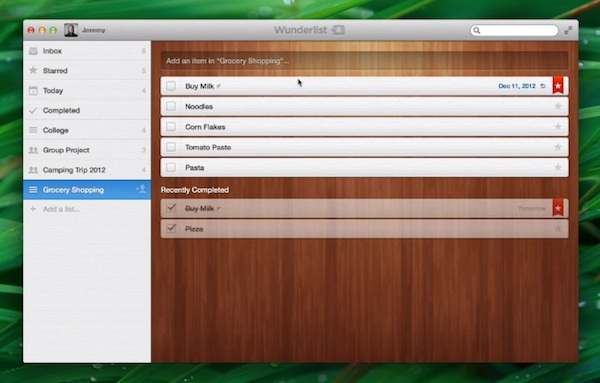600x383 pixels.
Task: Star the Tomato Paste task
Action: 558,147
